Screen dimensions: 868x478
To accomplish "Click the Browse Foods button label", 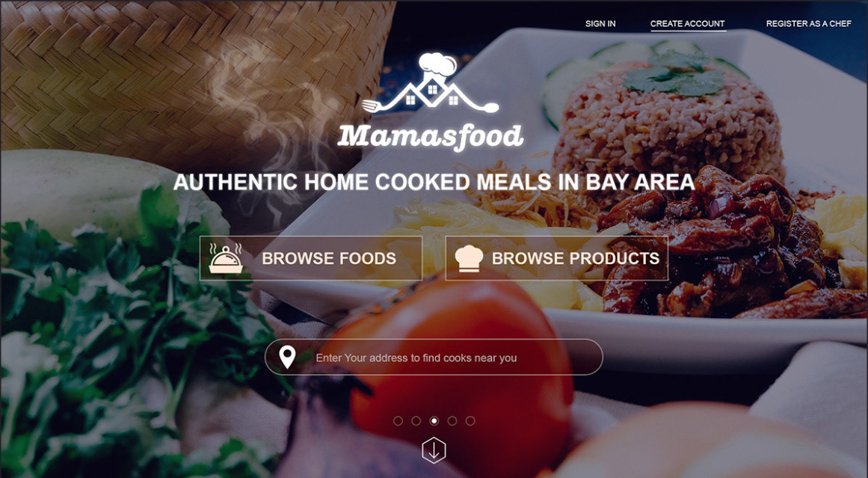I will point(329,258).
